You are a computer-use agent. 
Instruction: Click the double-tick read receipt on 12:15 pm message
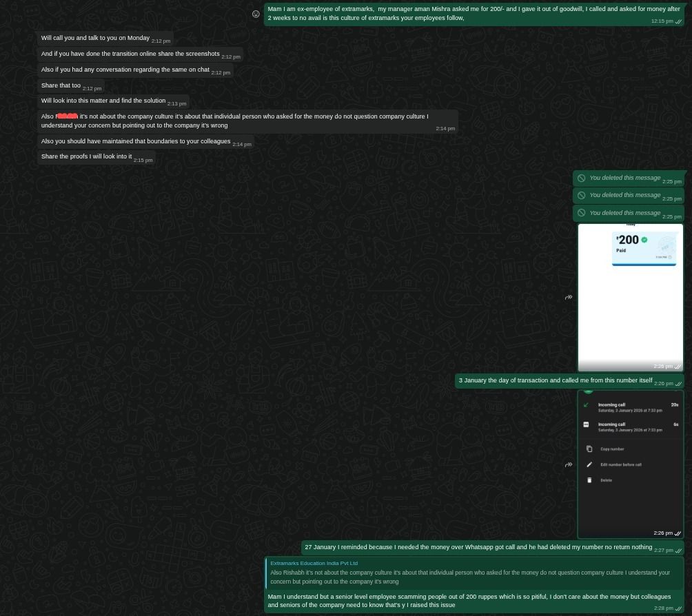(678, 21)
